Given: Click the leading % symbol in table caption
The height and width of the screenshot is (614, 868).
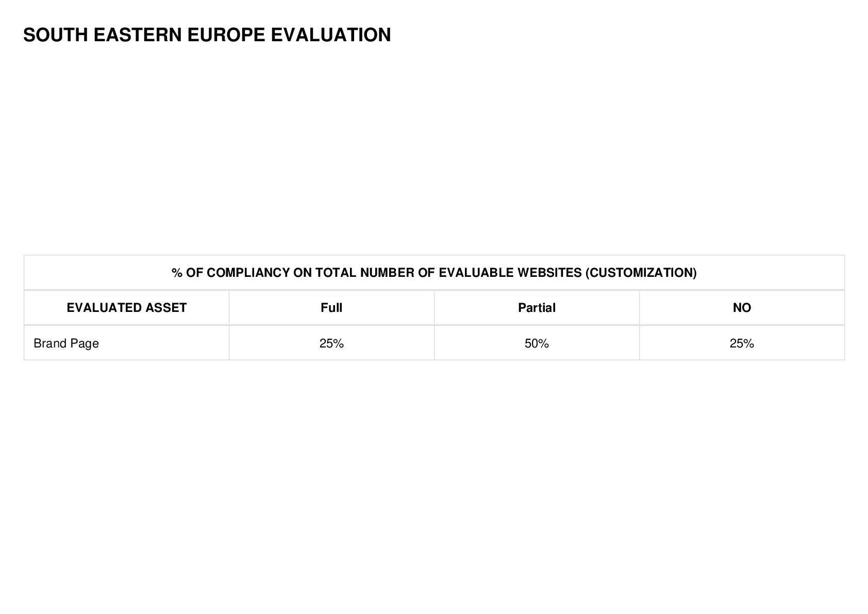Looking at the screenshot, I should click(177, 273).
